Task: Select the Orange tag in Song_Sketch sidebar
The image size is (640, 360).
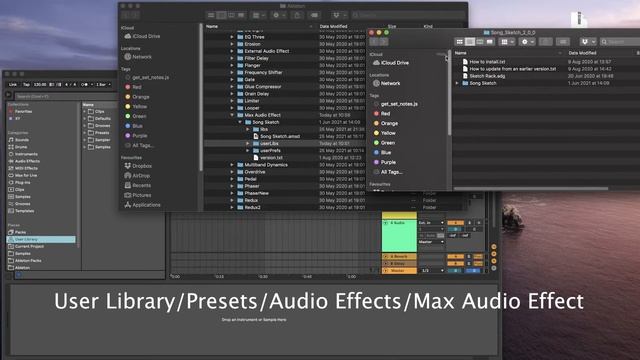Action: pos(386,123)
